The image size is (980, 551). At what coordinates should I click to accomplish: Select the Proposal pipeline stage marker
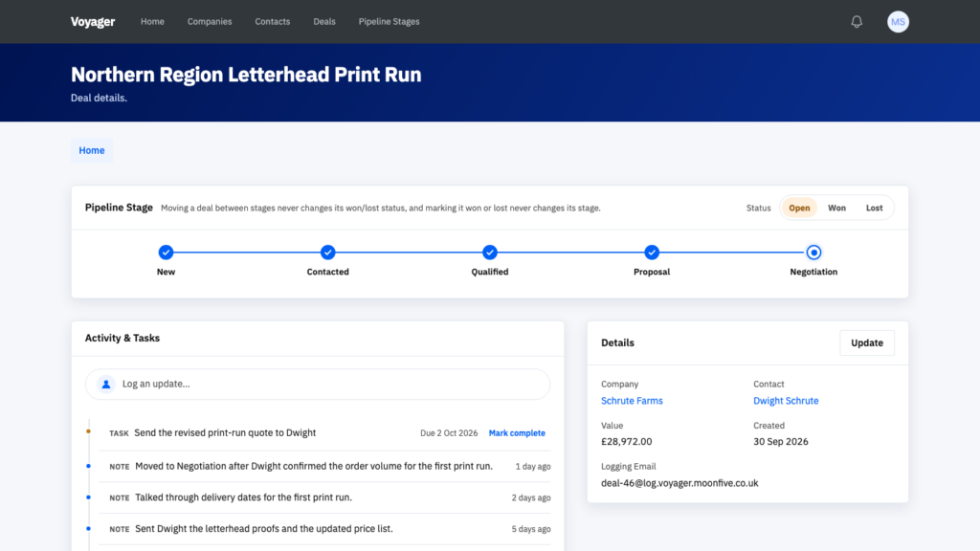pyautogui.click(x=651, y=253)
